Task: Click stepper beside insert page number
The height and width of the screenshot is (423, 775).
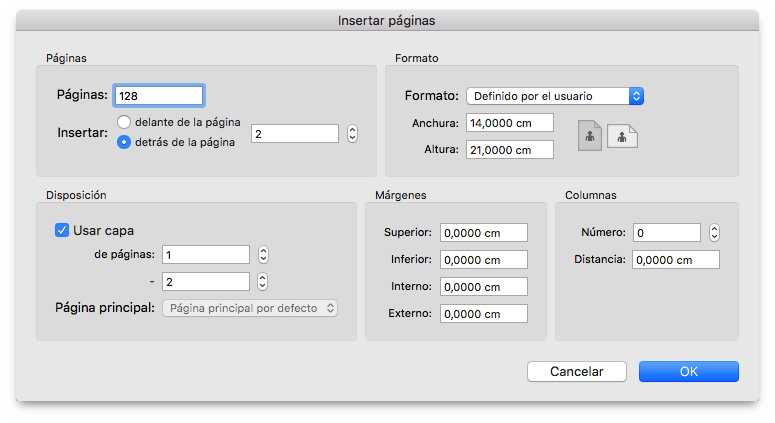Action: coord(352,133)
